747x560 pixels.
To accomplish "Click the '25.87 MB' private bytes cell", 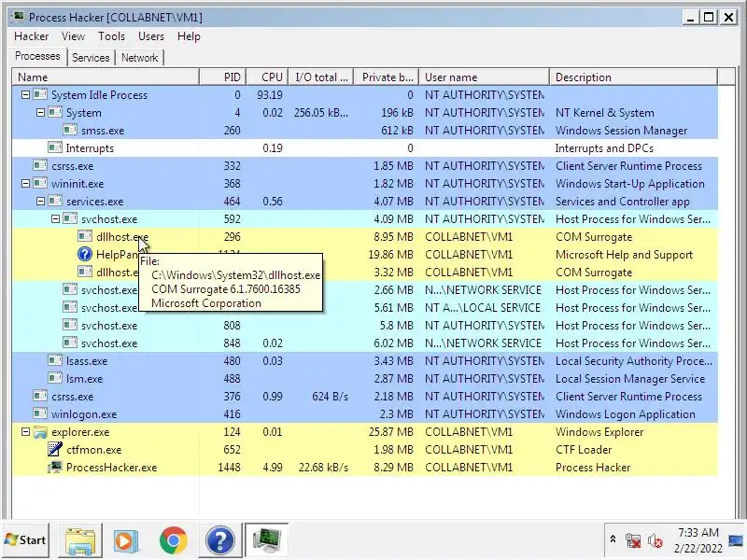I will click(390, 432).
